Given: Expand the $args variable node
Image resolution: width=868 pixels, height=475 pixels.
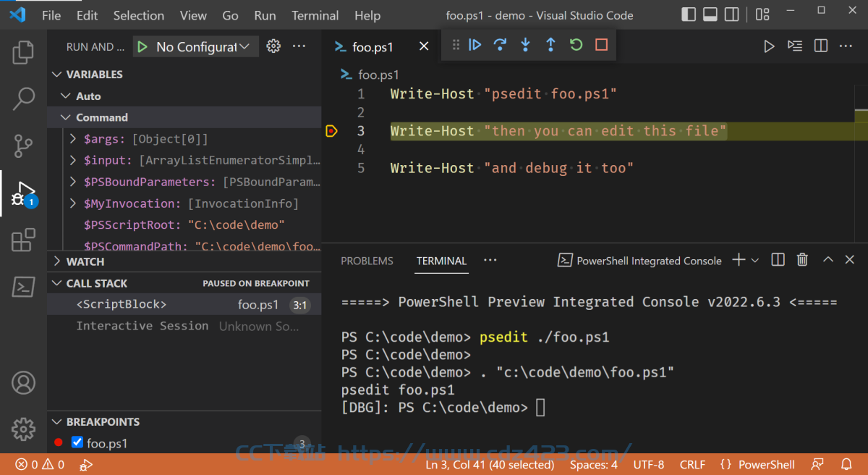Looking at the screenshot, I should tap(73, 138).
